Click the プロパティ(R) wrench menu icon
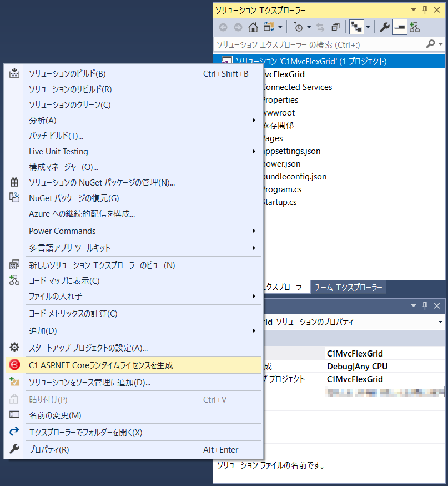448x486 pixels. point(14,449)
